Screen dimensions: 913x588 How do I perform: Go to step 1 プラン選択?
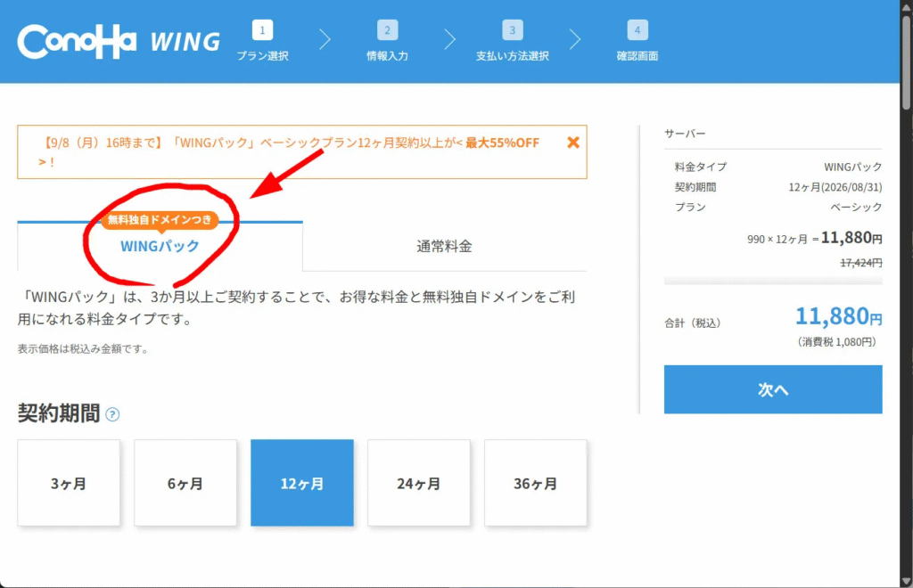pyautogui.click(x=263, y=40)
